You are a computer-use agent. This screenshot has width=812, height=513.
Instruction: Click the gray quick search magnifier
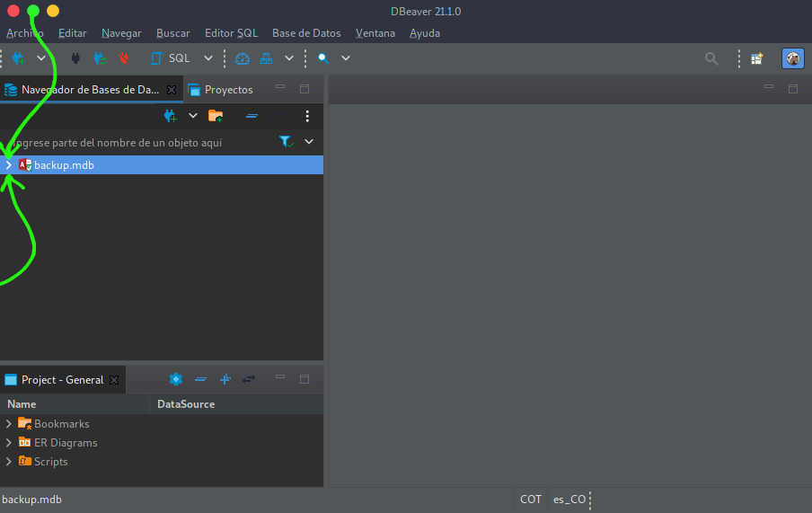(711, 58)
